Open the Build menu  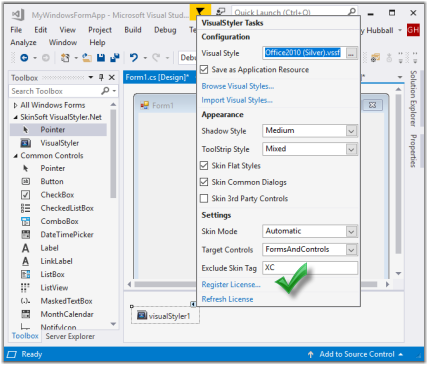tap(133, 30)
